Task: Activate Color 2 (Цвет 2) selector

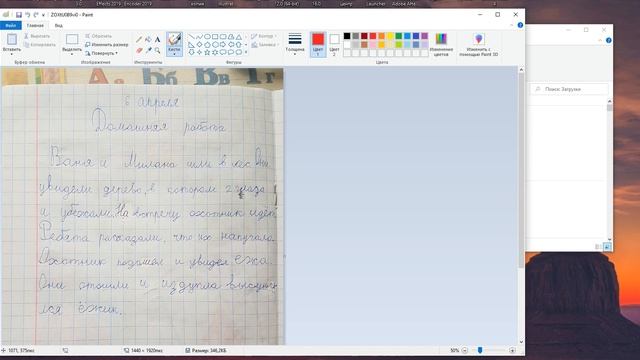Action: pos(334,44)
